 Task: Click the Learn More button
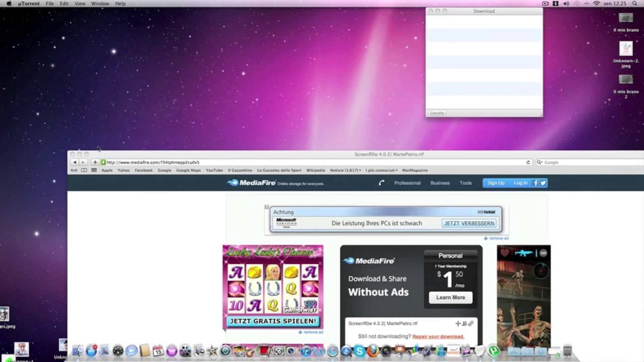coord(450,298)
